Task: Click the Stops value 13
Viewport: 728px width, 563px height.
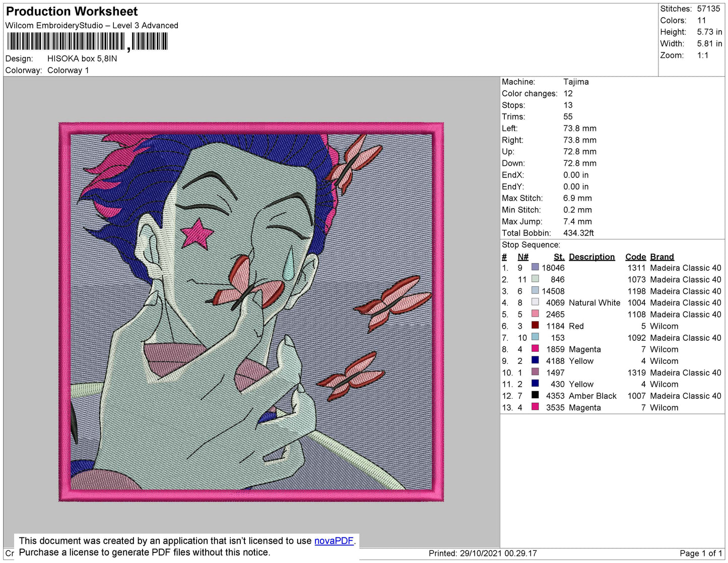Action: click(x=568, y=105)
